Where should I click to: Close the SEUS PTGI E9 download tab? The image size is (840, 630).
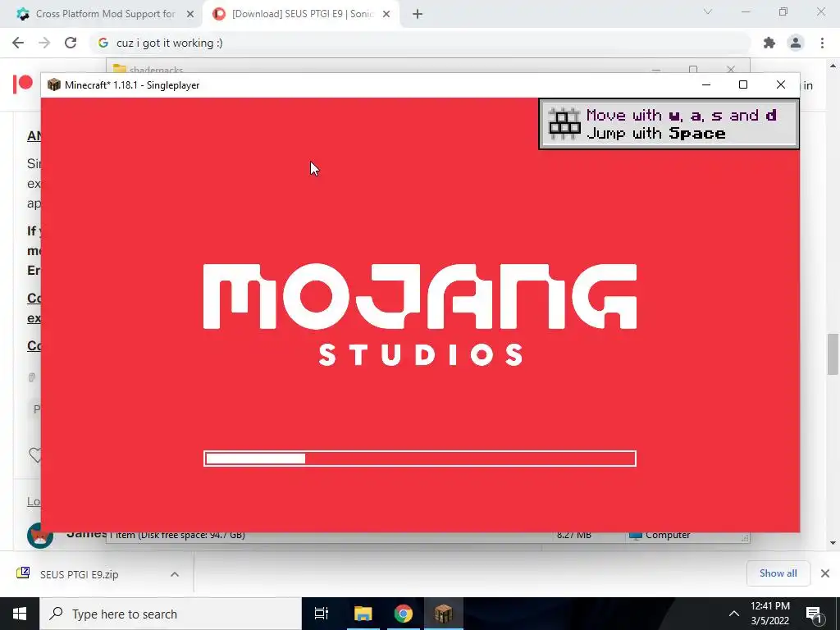[386, 15]
